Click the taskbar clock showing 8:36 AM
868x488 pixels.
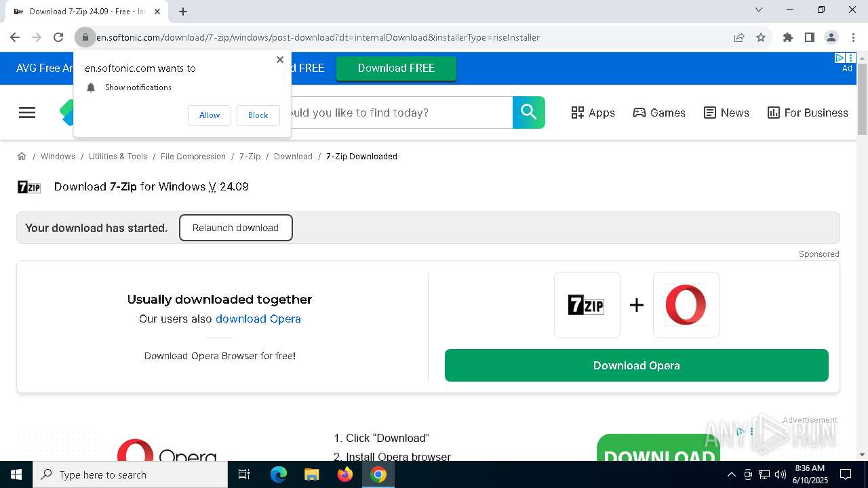pos(810,474)
